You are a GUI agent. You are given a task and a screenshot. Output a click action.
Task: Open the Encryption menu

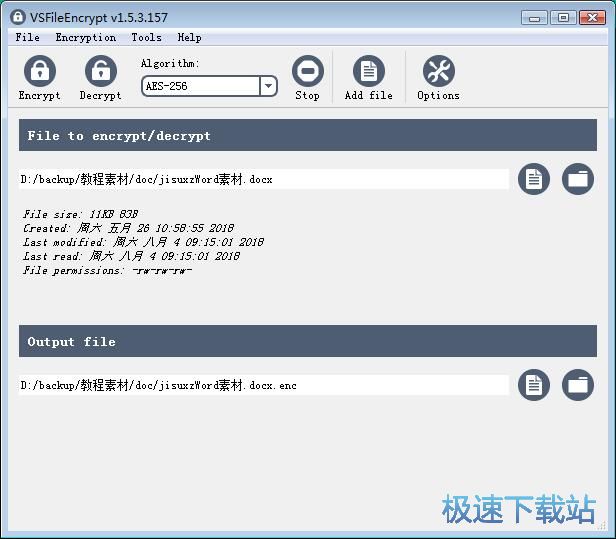pyautogui.click(x=86, y=37)
